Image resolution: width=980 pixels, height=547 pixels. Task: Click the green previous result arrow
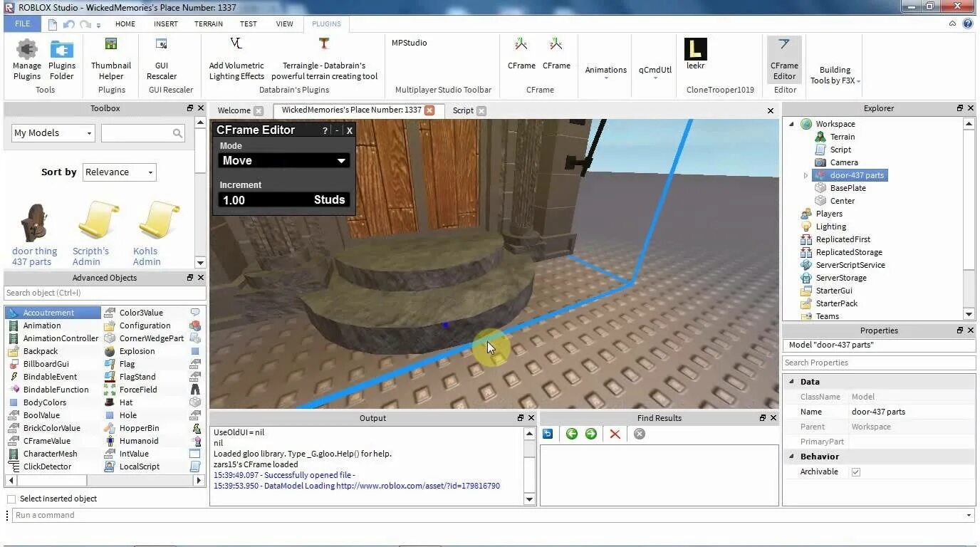pos(571,434)
